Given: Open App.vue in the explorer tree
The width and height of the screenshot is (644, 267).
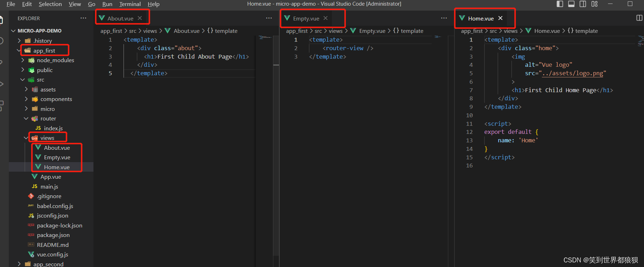Looking at the screenshot, I should click(x=51, y=177).
